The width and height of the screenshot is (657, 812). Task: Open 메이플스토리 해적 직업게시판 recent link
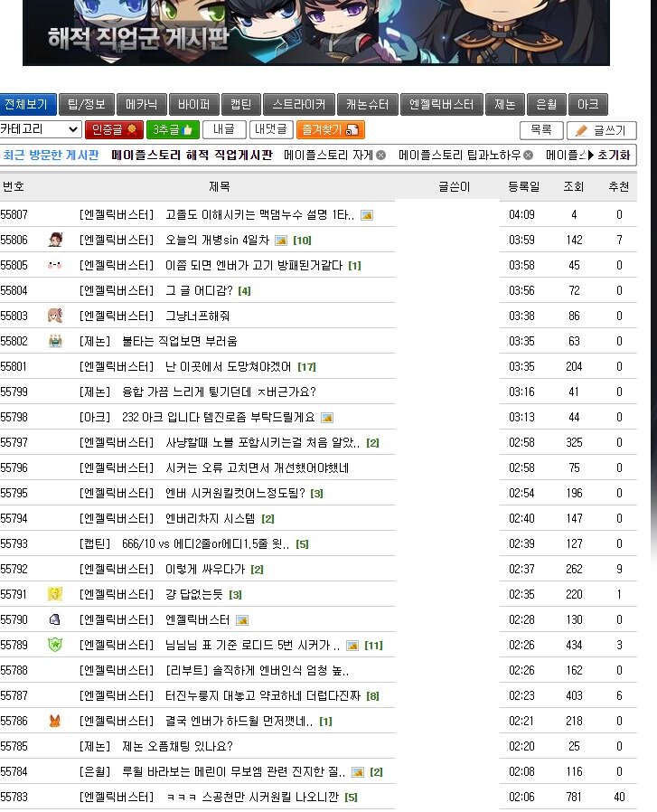(192, 156)
